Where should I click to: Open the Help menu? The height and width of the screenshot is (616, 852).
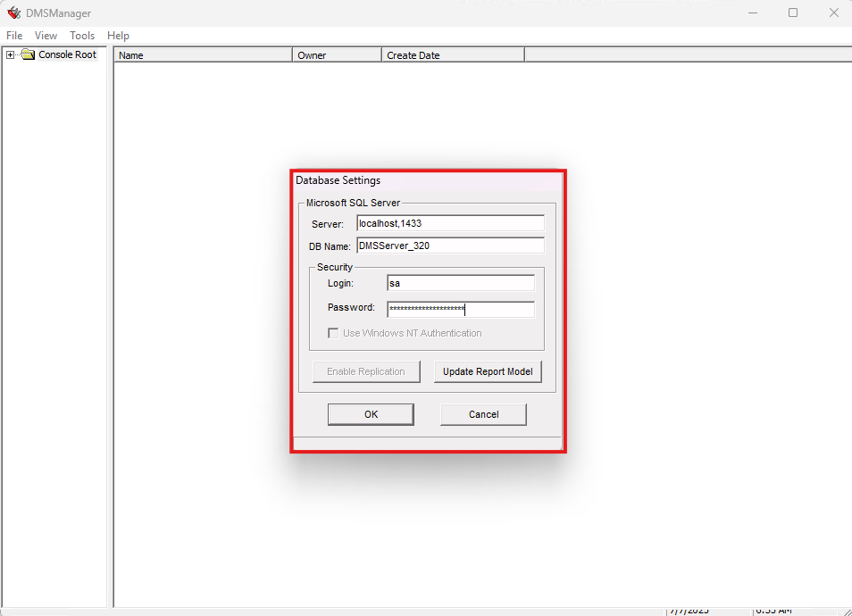118,36
